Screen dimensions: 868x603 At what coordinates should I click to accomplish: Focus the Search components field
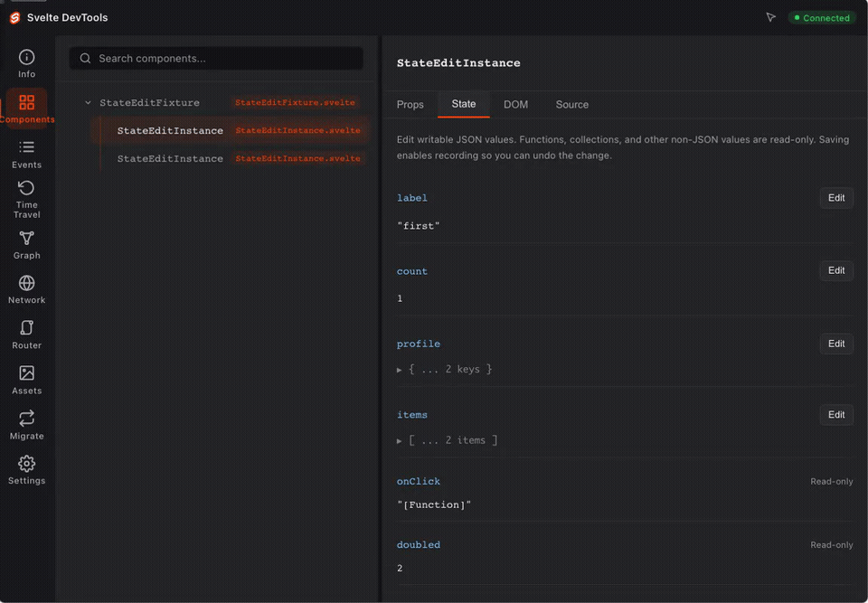(x=216, y=58)
